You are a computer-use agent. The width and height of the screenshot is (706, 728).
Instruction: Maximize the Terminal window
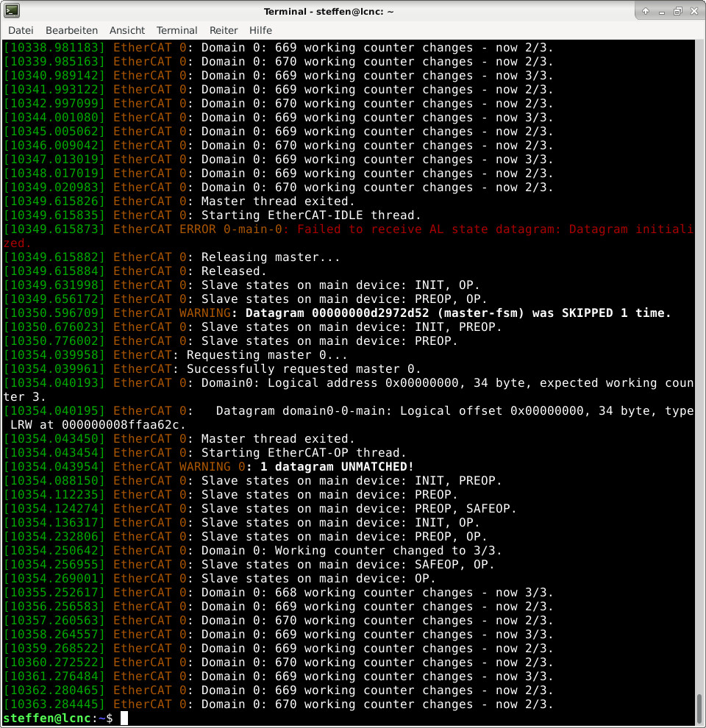click(x=677, y=11)
